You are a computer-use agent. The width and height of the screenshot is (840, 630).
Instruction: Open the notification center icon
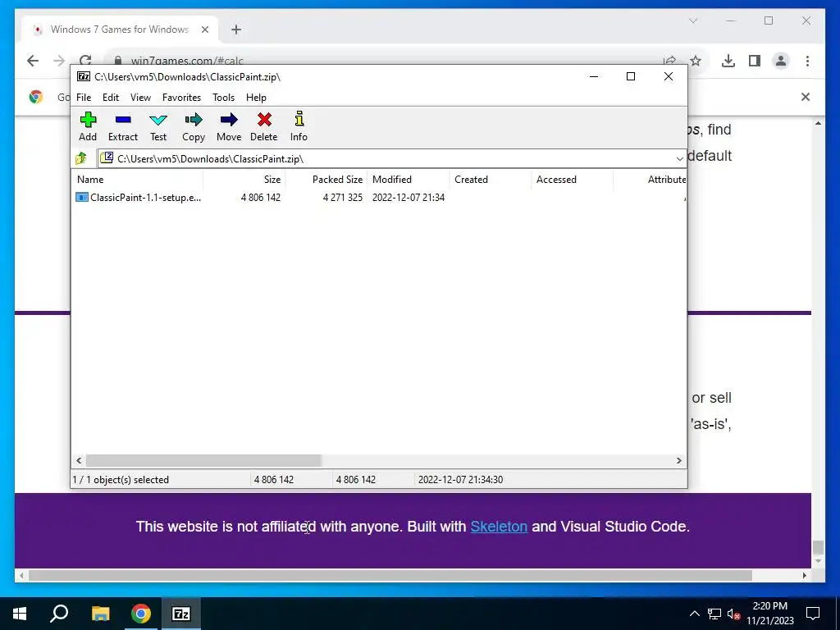[x=813, y=614]
